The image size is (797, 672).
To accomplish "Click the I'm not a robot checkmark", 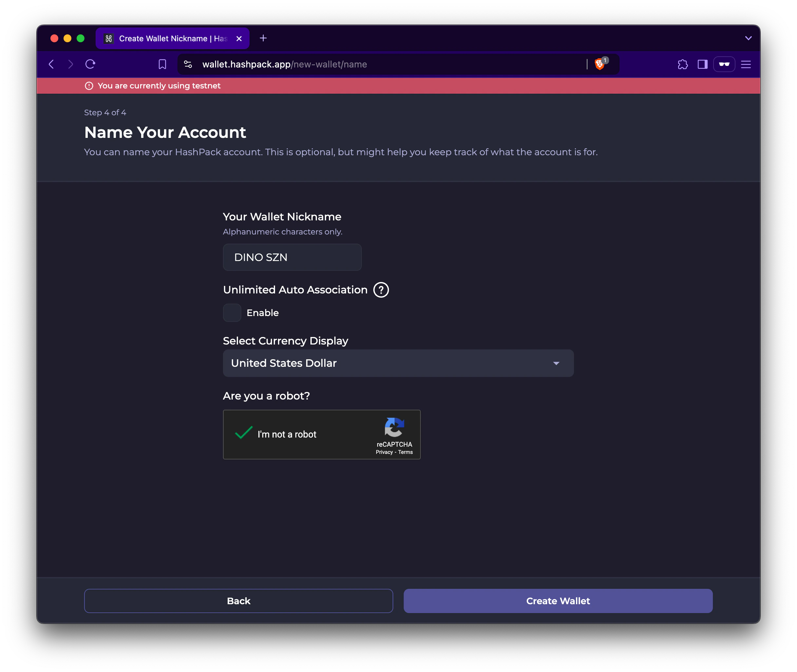I will [244, 433].
